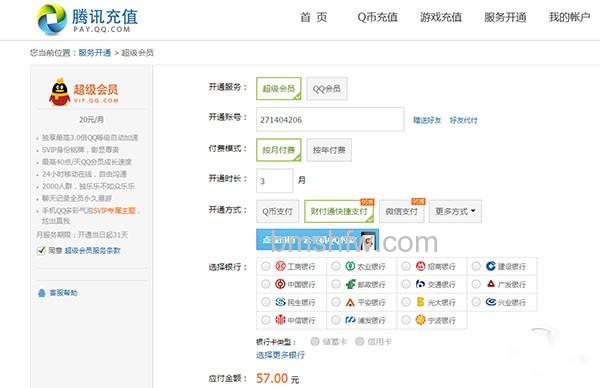Choose 按月付费 payment mode

click(x=279, y=150)
